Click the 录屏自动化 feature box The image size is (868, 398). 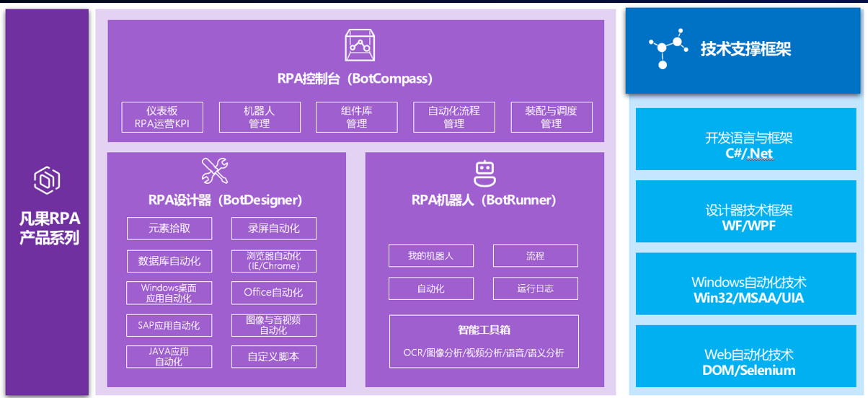pos(274,229)
